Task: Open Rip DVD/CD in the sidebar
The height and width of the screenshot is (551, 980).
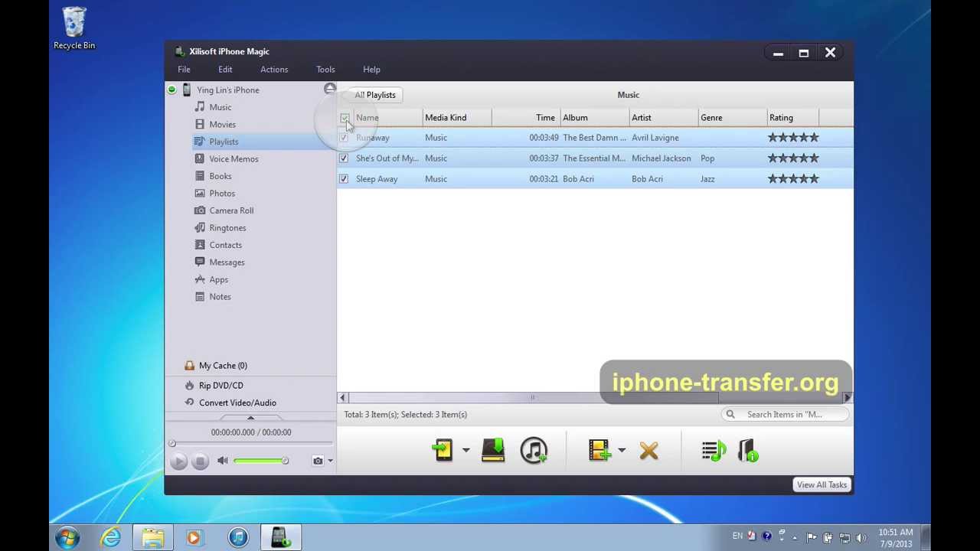Action: click(x=220, y=386)
